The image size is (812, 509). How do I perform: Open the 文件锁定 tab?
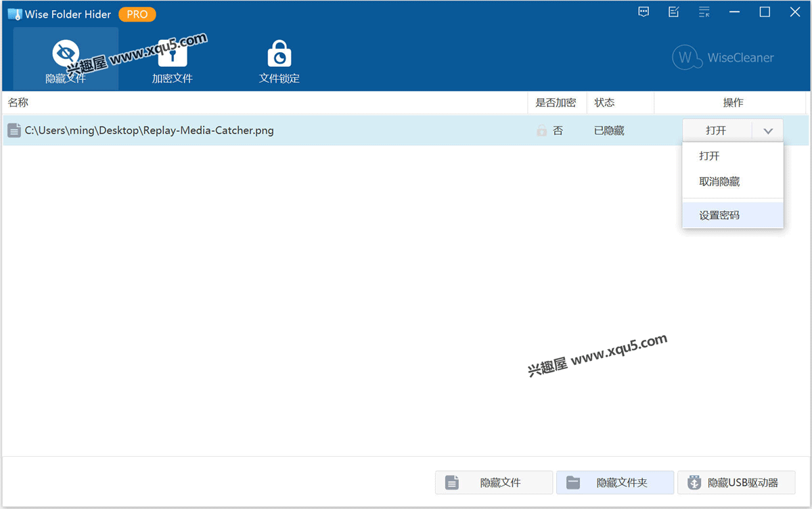279,60
